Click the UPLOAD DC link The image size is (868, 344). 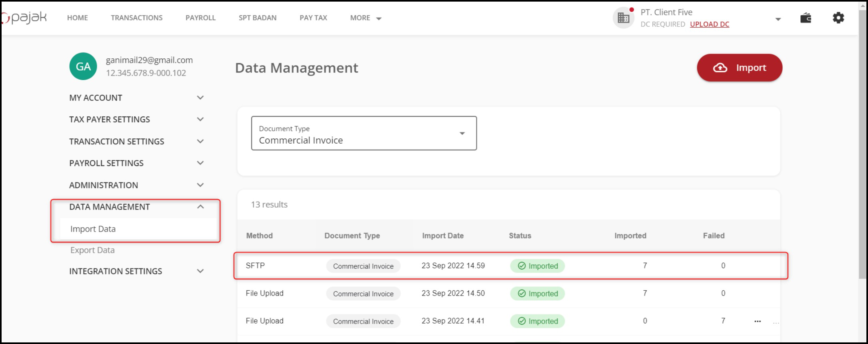pyautogui.click(x=709, y=24)
